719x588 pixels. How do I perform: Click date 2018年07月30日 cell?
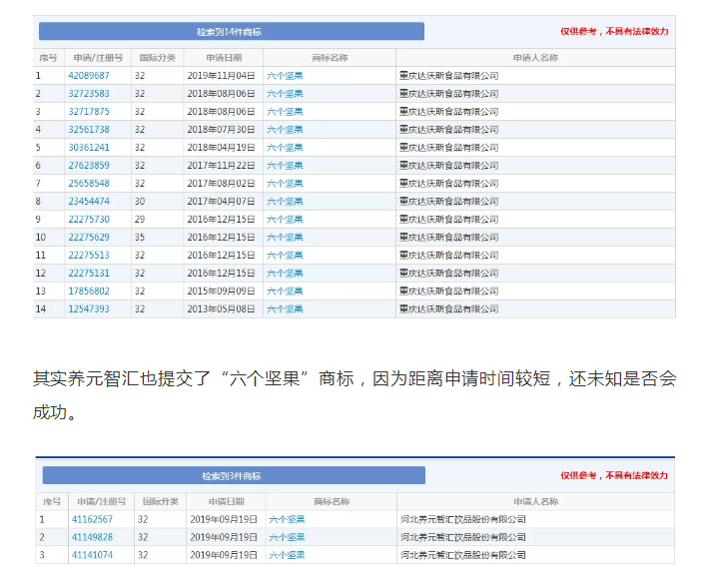(x=221, y=129)
